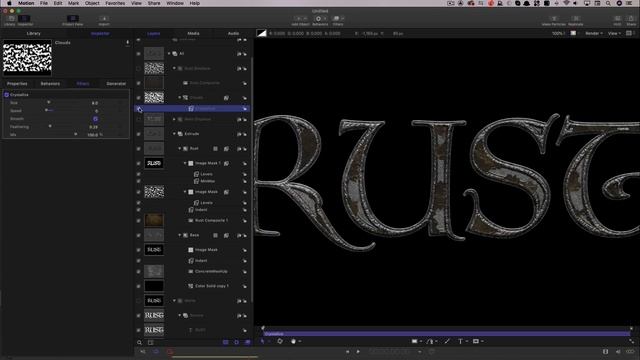Click the Size value field showing 4.0
The width and height of the screenshot is (640, 360).
click(95, 103)
